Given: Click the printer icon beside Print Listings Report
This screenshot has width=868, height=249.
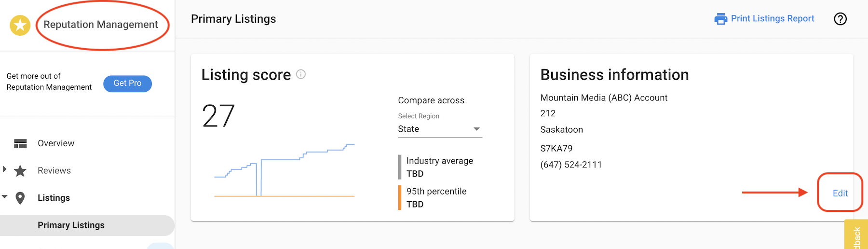Looking at the screenshot, I should (x=721, y=19).
